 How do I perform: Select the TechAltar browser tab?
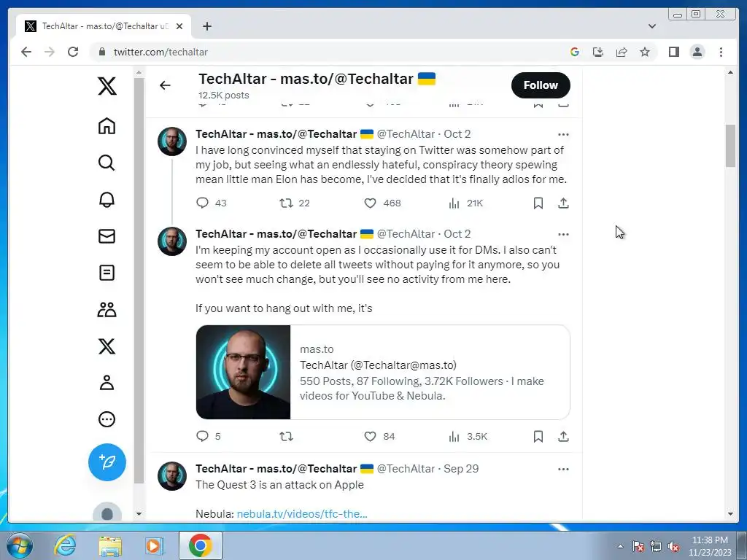coord(104,26)
